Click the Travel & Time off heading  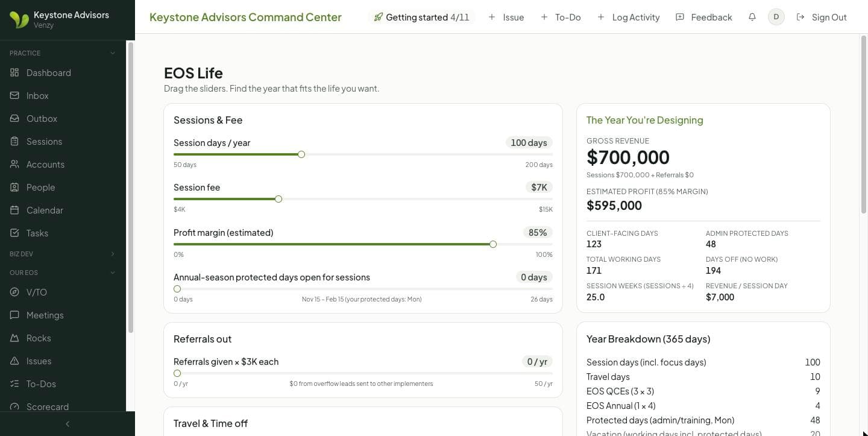[x=211, y=423]
